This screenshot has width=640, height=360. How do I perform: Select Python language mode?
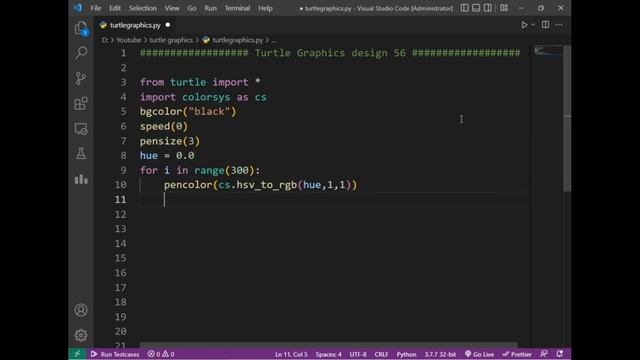pos(406,354)
